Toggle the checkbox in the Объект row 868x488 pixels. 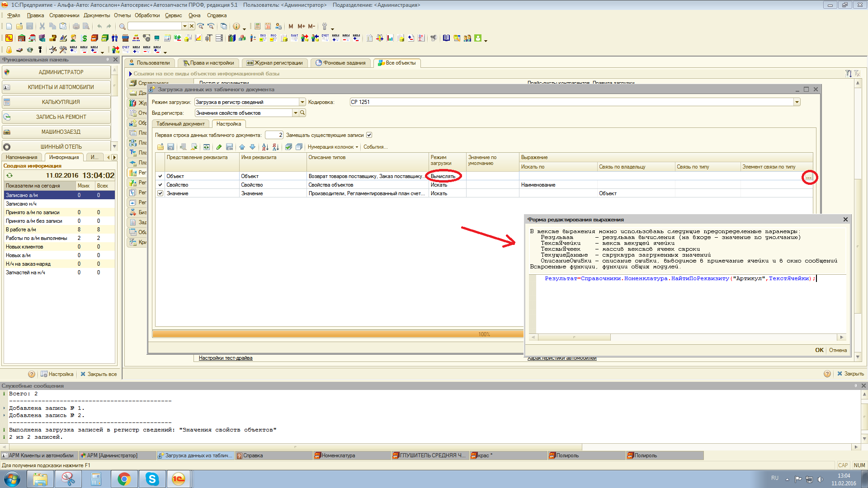click(160, 176)
